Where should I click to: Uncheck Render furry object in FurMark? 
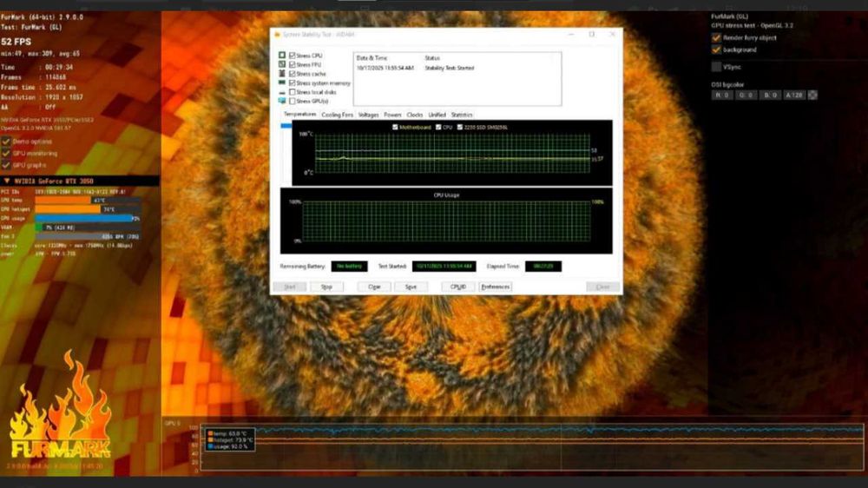pos(716,37)
